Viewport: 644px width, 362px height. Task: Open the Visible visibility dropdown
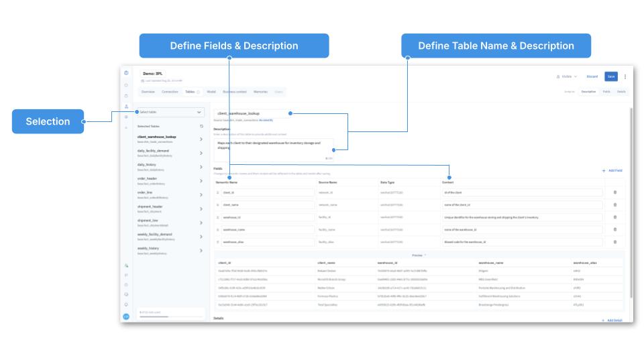(x=568, y=76)
